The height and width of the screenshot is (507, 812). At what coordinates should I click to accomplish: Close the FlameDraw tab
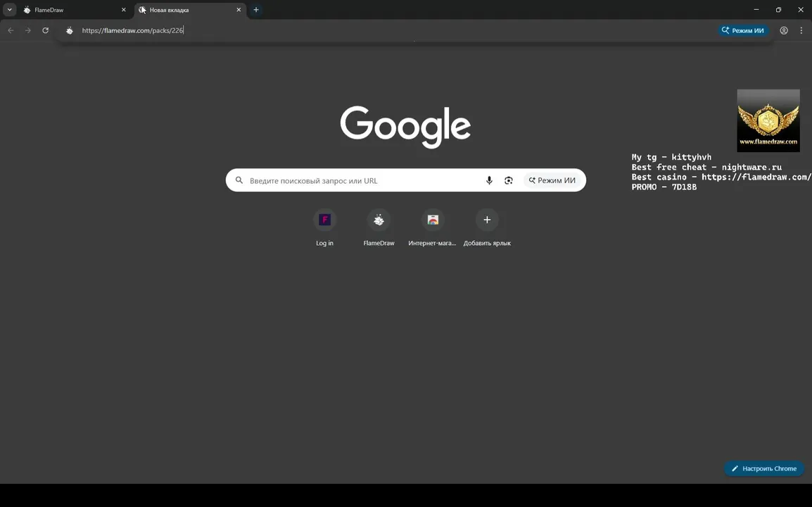point(123,10)
